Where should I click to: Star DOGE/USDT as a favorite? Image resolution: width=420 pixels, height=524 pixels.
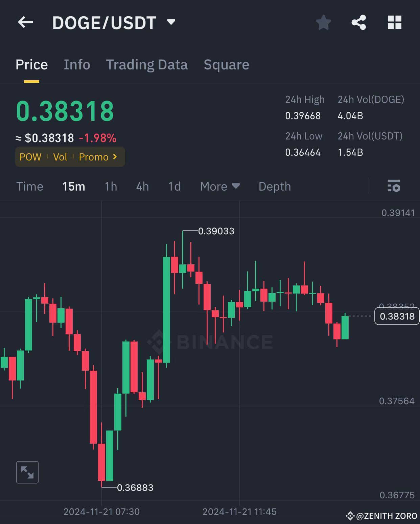323,22
